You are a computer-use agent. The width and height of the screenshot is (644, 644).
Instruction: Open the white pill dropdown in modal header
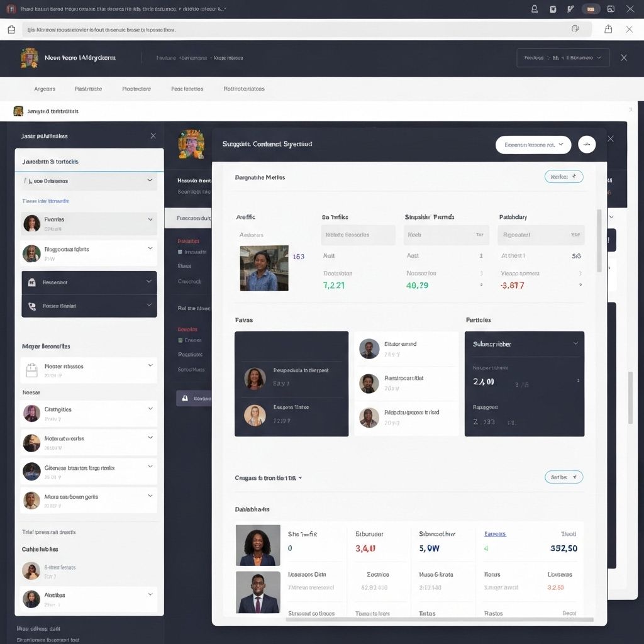point(533,145)
